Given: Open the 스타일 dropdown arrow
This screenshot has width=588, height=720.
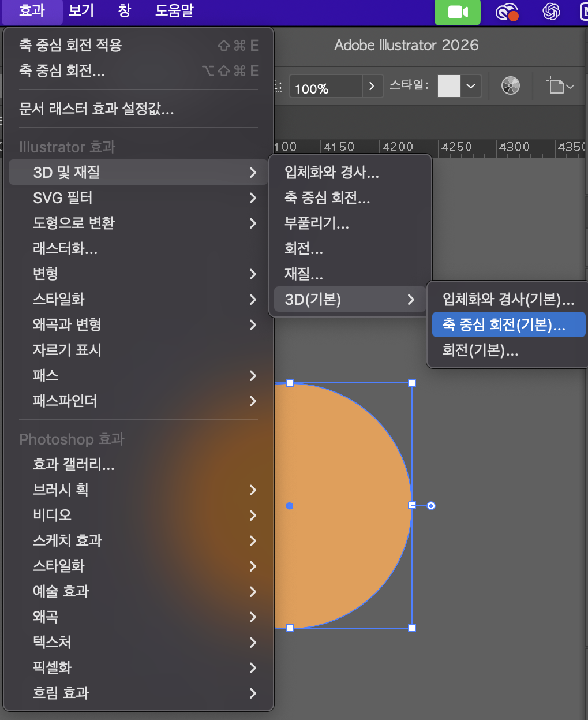Looking at the screenshot, I should pos(471,86).
